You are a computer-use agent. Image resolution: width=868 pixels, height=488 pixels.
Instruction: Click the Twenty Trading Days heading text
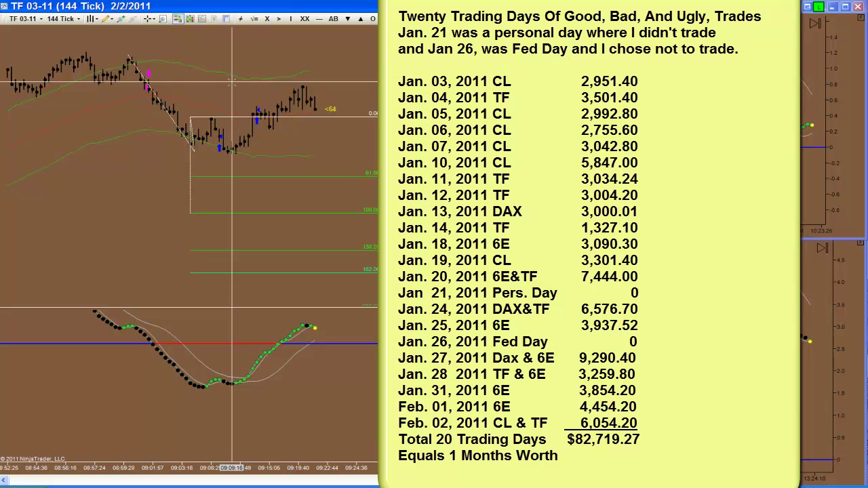[580, 16]
